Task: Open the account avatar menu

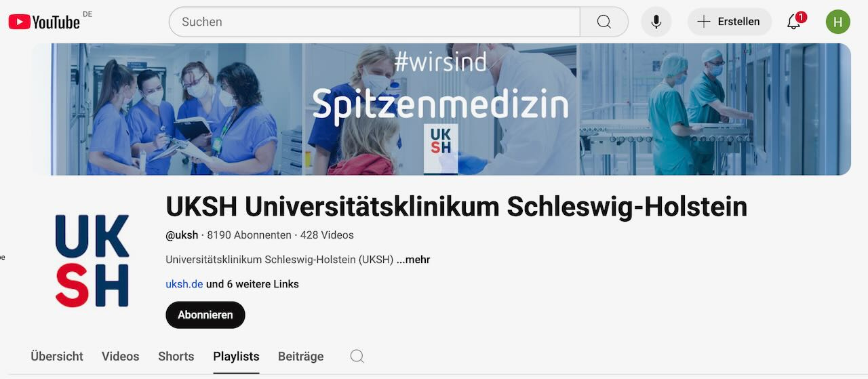Action: tap(838, 22)
